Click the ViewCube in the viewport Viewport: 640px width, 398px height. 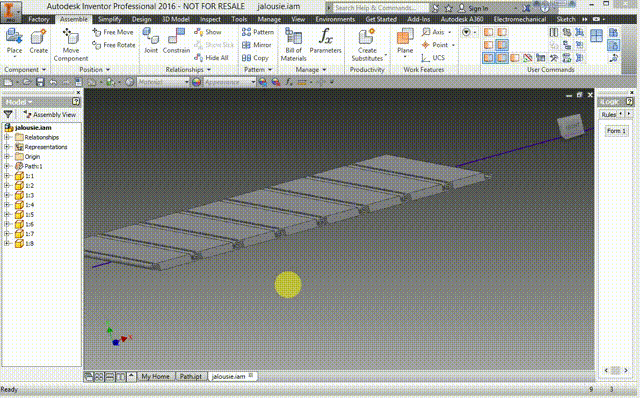point(570,126)
